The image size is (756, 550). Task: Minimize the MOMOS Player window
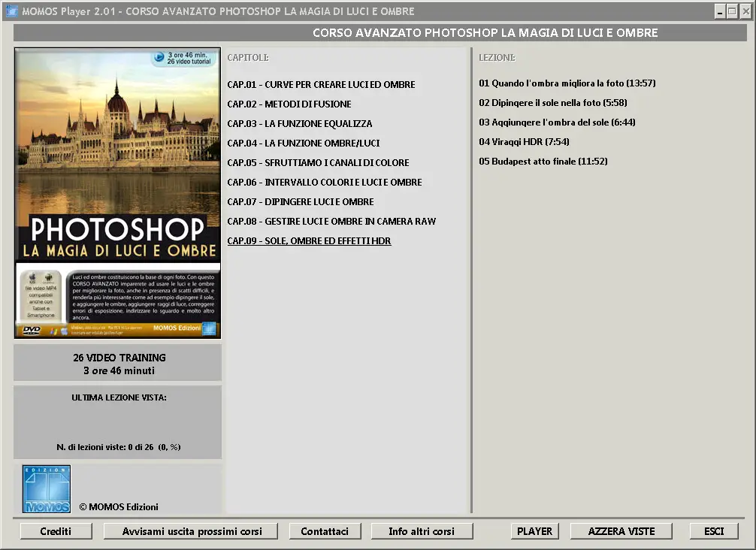click(x=720, y=11)
